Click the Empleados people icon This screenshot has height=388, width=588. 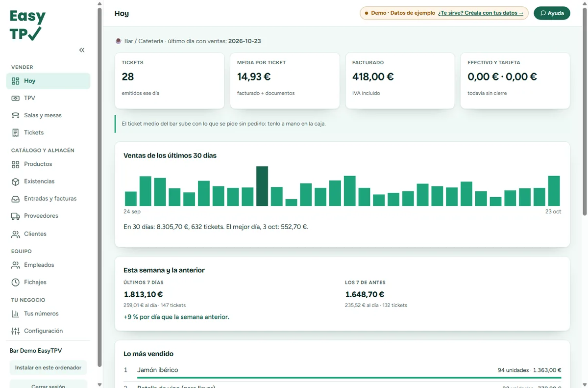click(x=16, y=265)
